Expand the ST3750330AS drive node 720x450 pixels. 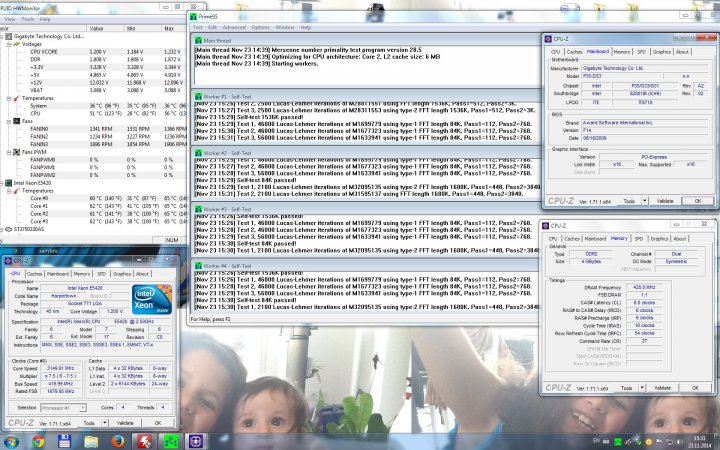click(2, 229)
